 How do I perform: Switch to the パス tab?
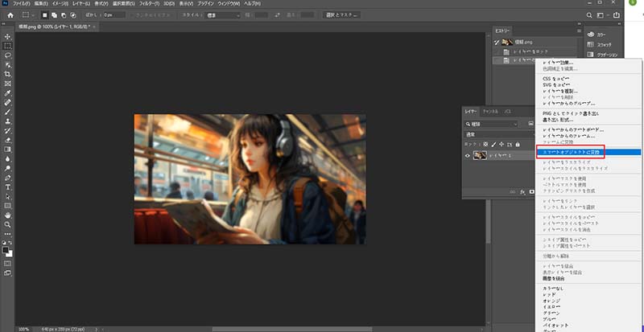coord(508,111)
